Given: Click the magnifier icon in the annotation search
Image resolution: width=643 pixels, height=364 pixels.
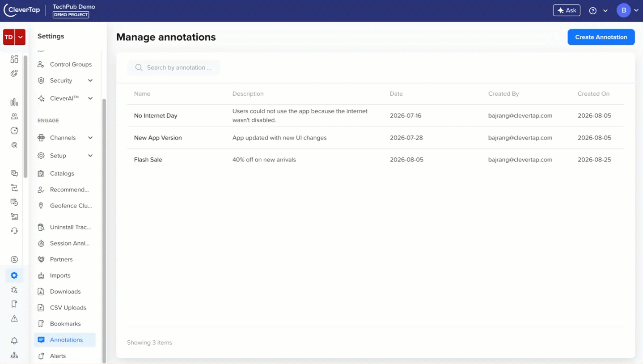Looking at the screenshot, I should point(139,68).
